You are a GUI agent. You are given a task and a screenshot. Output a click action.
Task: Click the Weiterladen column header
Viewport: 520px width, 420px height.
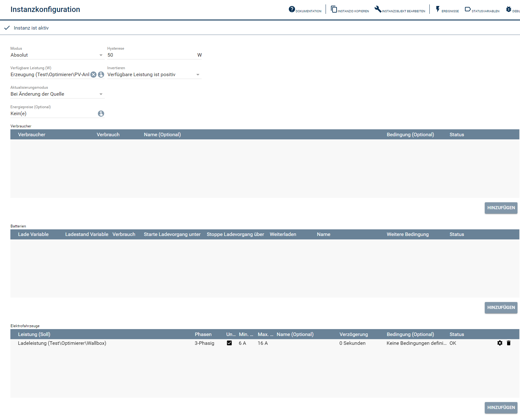[283, 234]
